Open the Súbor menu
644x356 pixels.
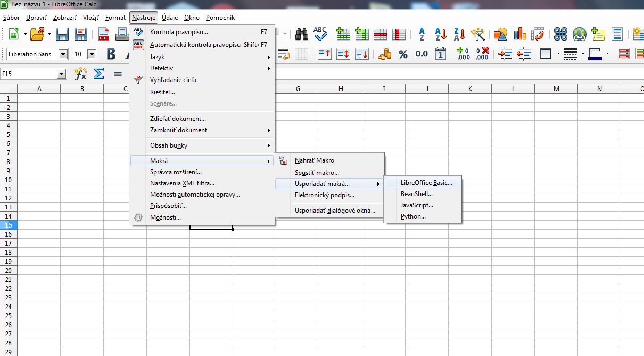point(11,18)
